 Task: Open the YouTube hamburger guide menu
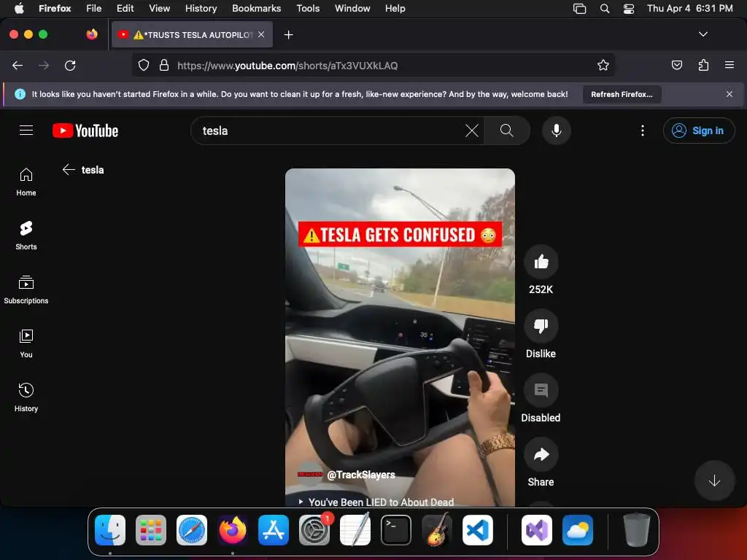pos(26,130)
